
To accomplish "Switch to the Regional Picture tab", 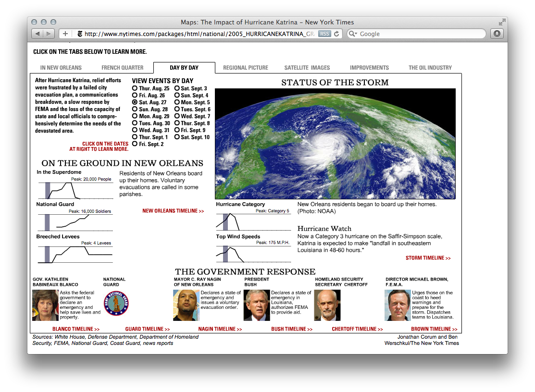I will (x=245, y=68).
